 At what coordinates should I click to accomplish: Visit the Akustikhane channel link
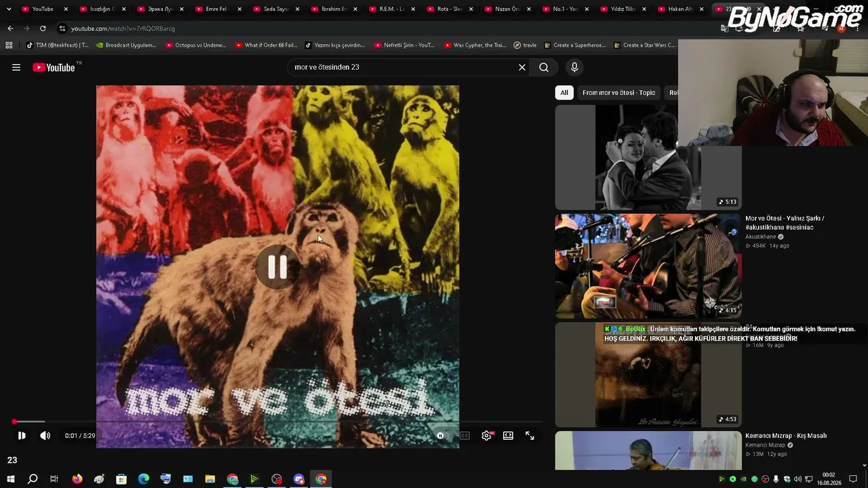pyautogui.click(x=760, y=237)
